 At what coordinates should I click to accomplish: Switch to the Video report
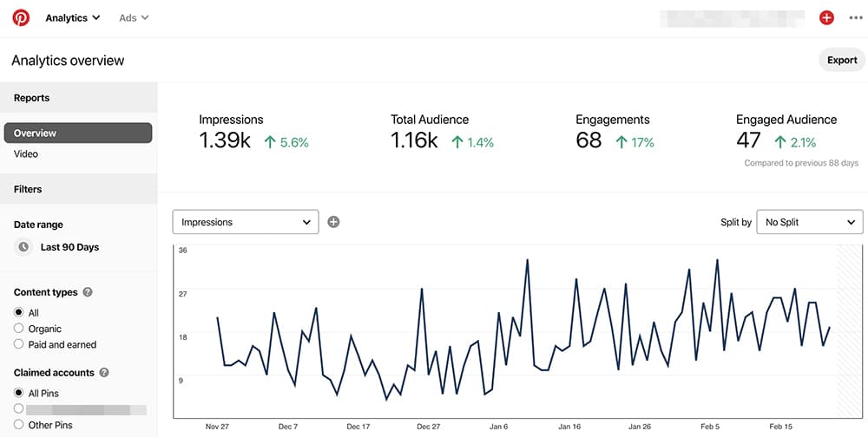(x=26, y=154)
